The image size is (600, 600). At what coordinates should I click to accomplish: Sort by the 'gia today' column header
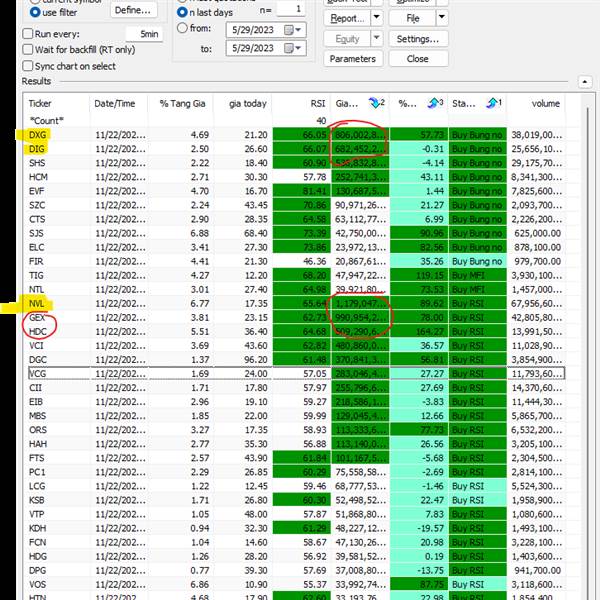[x=243, y=103]
